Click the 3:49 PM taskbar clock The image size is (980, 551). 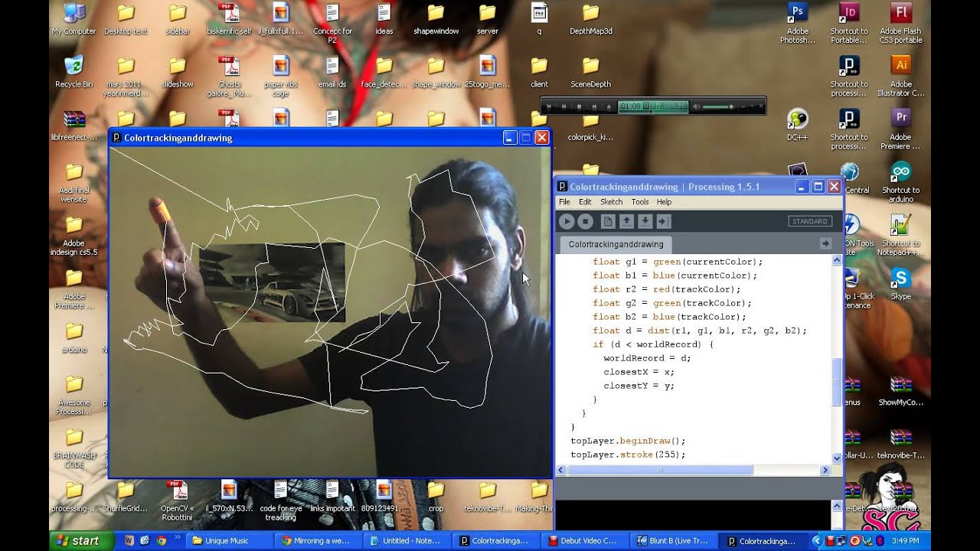(x=906, y=540)
